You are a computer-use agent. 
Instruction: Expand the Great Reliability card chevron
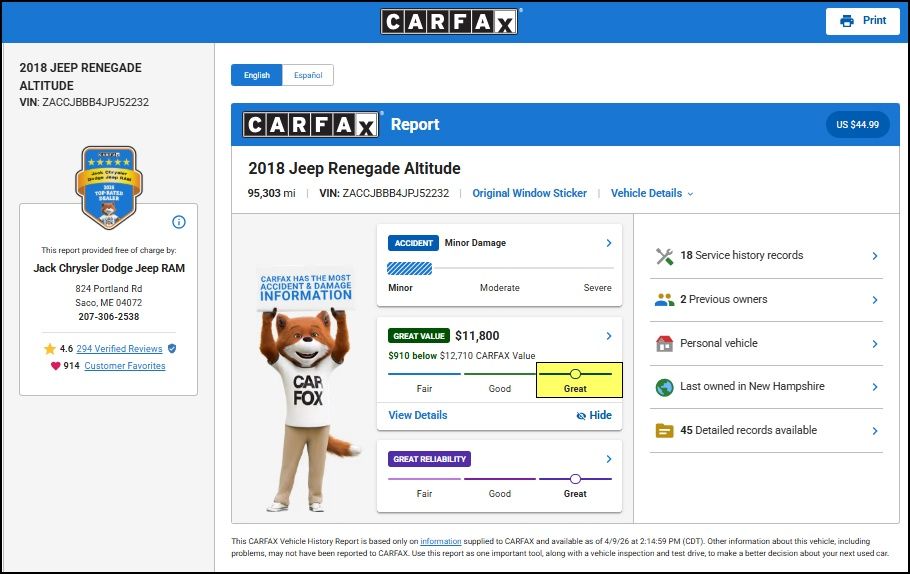pos(609,459)
